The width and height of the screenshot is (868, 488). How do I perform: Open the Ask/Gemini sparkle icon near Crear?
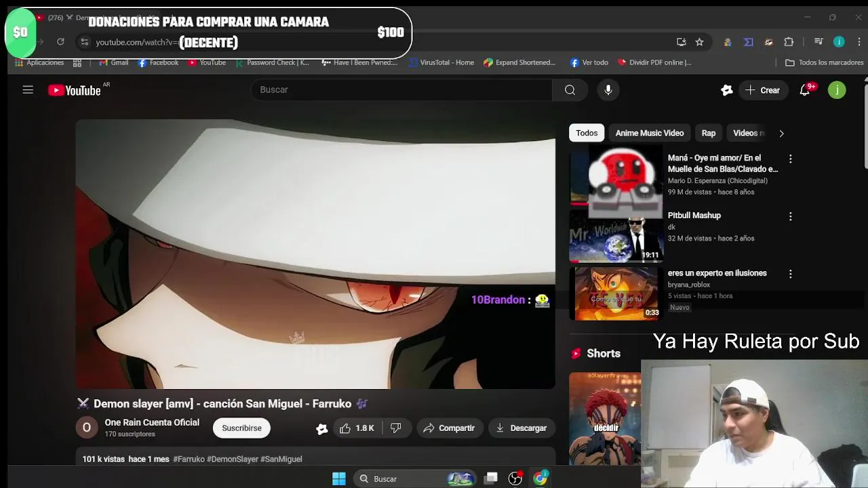(x=726, y=90)
